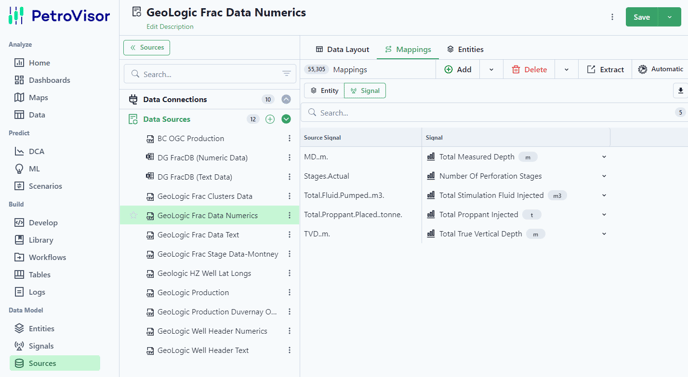Click the Extract button
Image resolution: width=688 pixels, height=377 pixels.
coord(605,69)
